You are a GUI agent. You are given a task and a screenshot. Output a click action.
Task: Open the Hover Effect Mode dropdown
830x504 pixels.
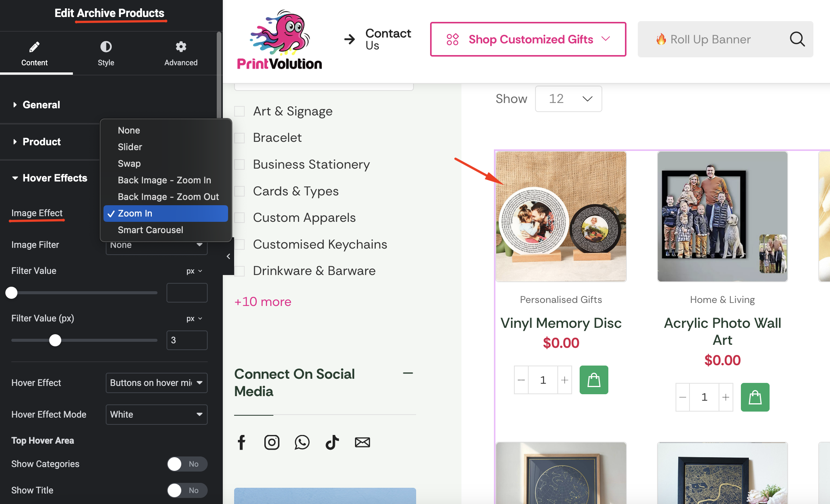[156, 415]
